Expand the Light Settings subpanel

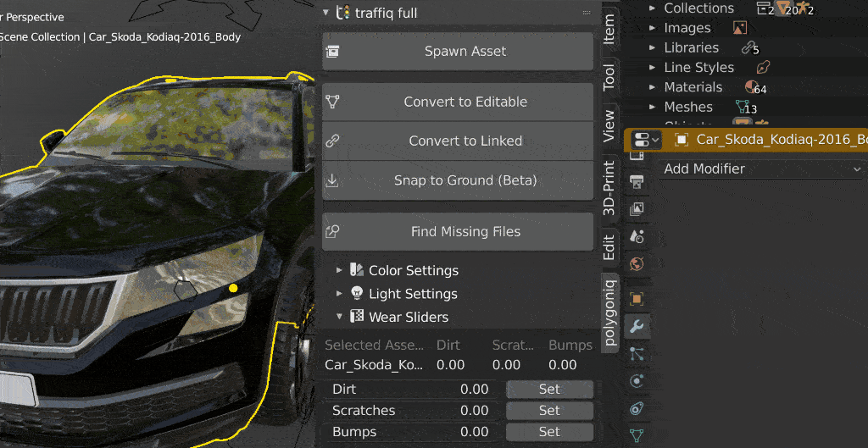pos(339,294)
